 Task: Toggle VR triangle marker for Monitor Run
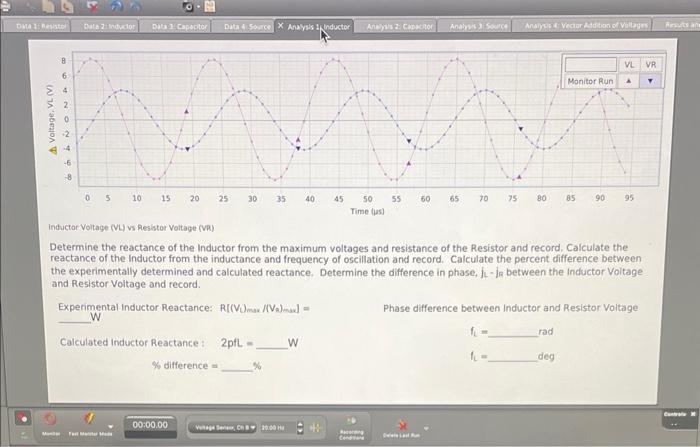click(x=650, y=81)
